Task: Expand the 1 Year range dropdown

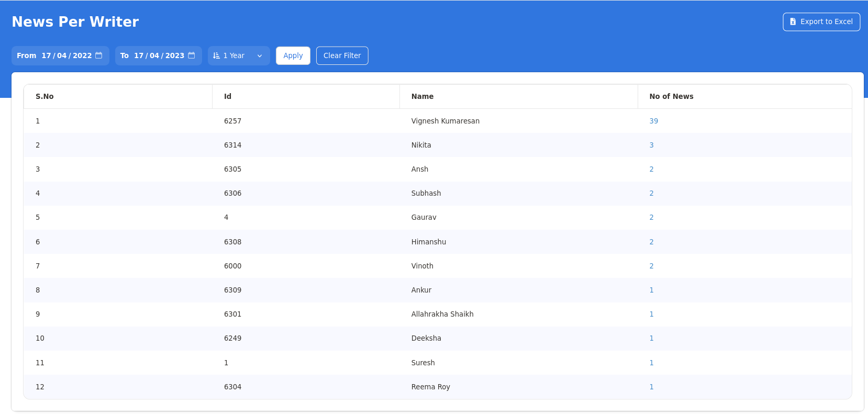Action: point(259,55)
